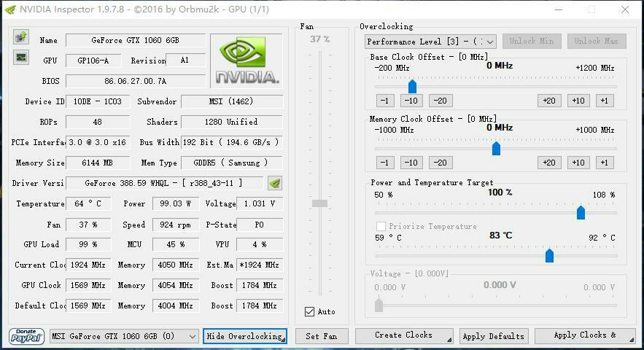Click the Mem Type value GDDR5 (Samsung)
Viewport: 644px width, 350px height.
(x=232, y=163)
